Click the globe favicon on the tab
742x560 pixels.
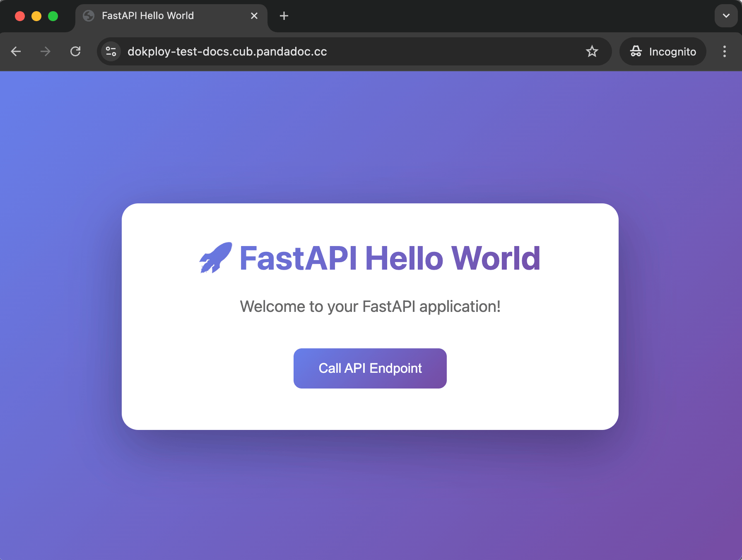(89, 16)
